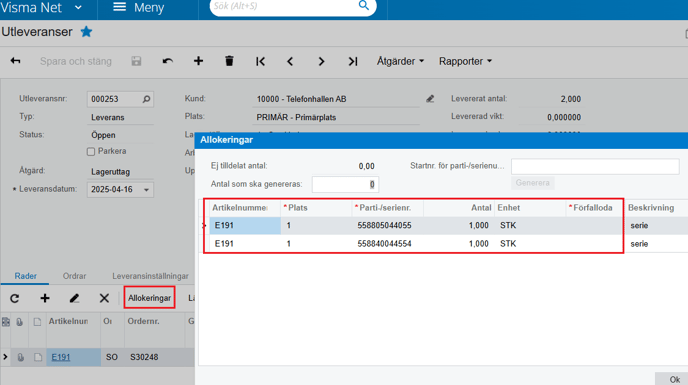Click the Generera button
The height and width of the screenshot is (385, 688).
click(x=532, y=183)
